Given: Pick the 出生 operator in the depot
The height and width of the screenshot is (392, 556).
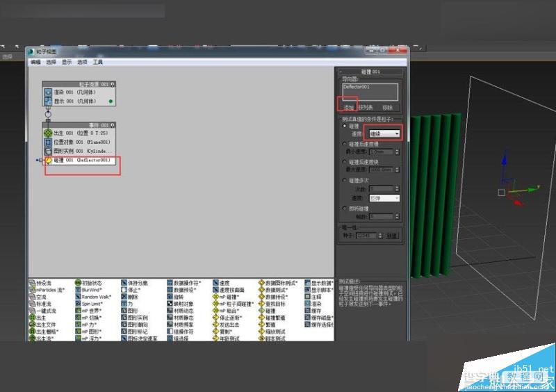Looking at the screenshot, I should (x=38, y=318).
